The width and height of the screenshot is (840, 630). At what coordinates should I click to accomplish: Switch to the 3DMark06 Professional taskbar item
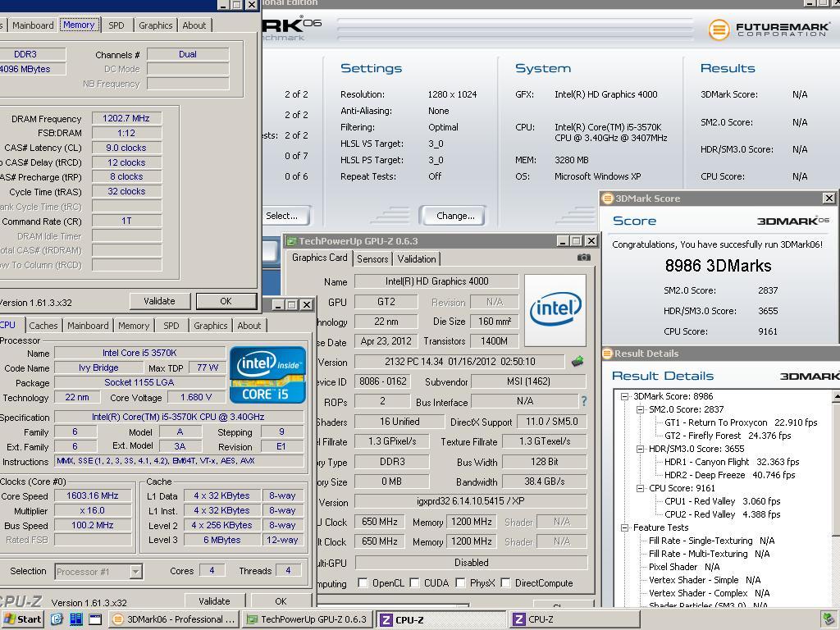point(175,619)
